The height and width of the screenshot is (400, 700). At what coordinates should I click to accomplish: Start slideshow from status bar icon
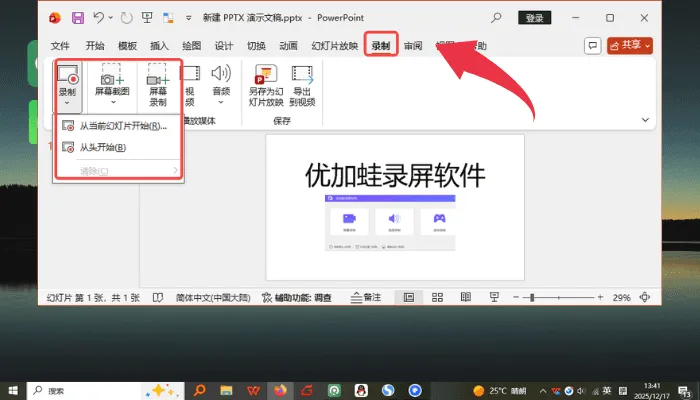(494, 297)
